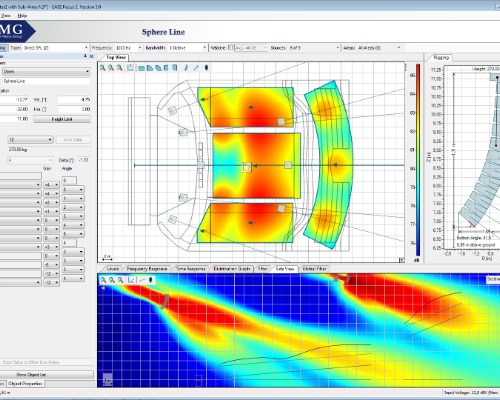
Task: Switch to the Filter tab
Action: [x=263, y=269]
